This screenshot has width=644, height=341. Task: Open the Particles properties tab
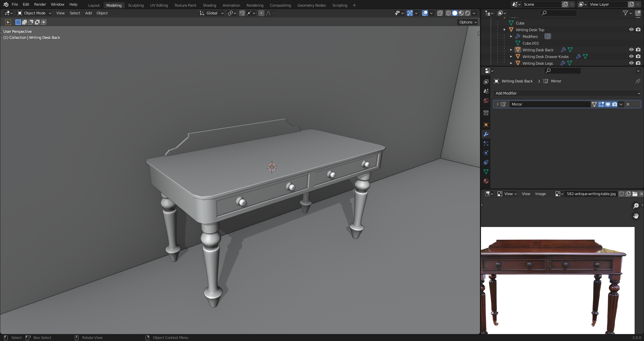486,144
